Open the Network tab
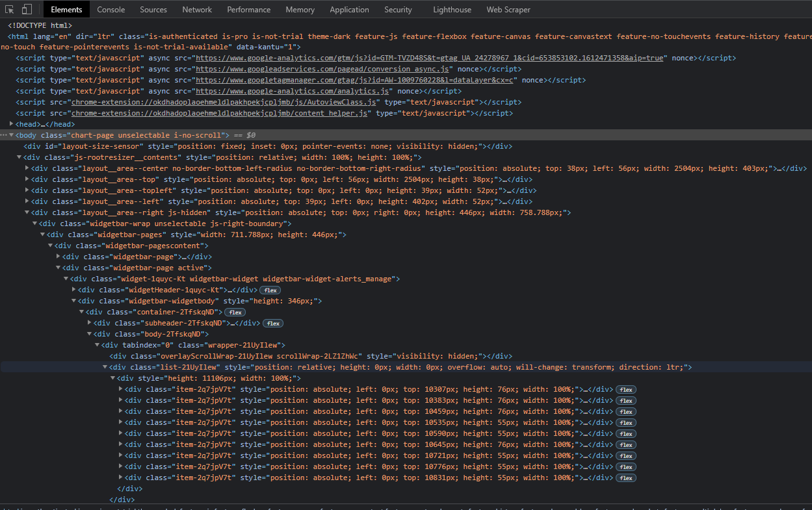Viewport: 812px width, 510px height. coord(197,10)
